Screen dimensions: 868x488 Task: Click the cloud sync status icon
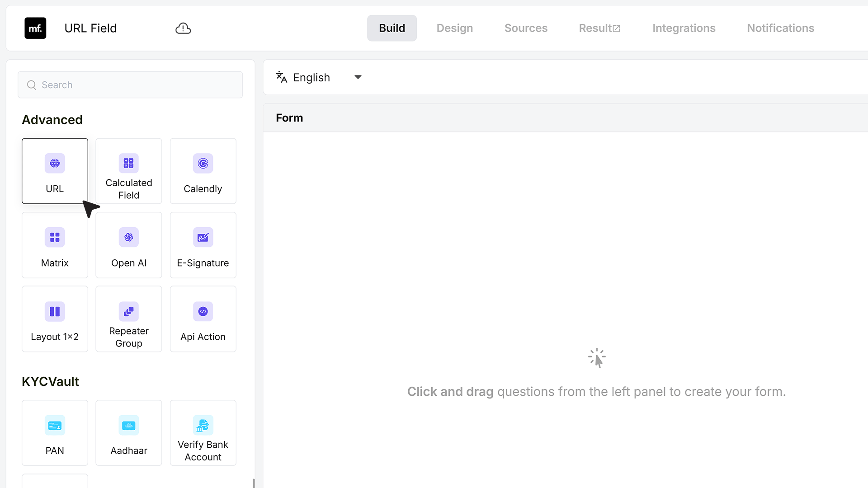pos(183,28)
